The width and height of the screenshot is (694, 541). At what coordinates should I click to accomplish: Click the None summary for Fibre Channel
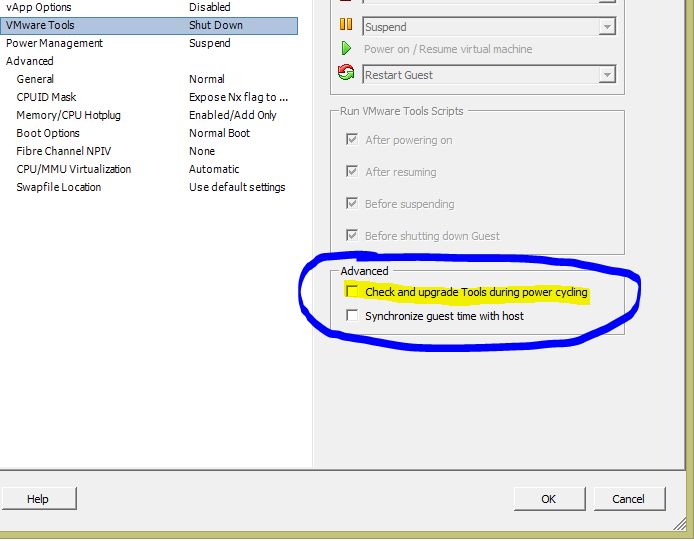[x=202, y=151]
